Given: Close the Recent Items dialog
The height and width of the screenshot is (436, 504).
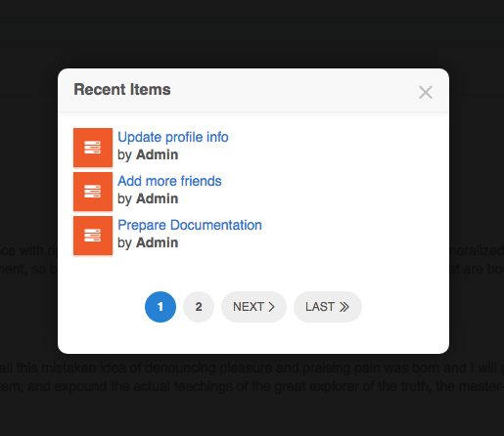Looking at the screenshot, I should click(x=426, y=92).
